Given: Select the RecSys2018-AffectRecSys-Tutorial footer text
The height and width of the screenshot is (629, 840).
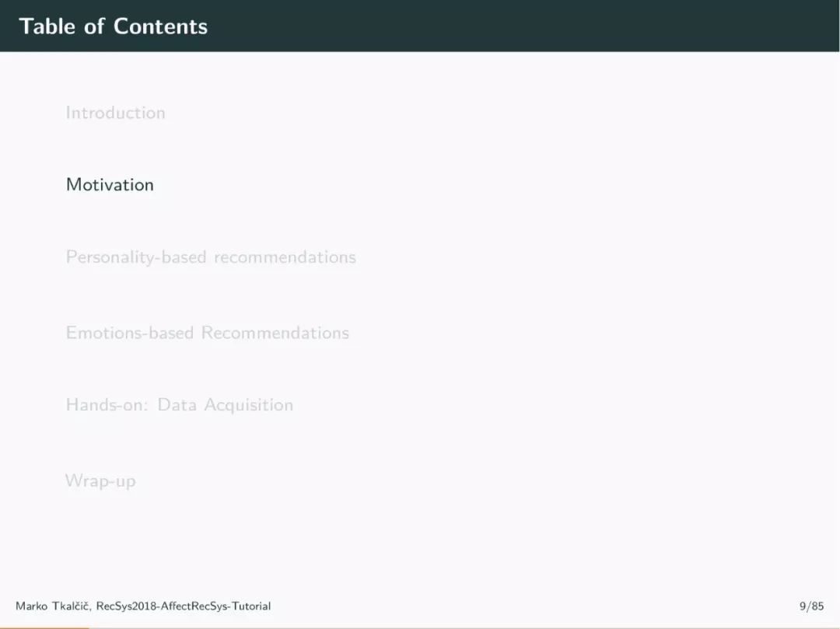Looking at the screenshot, I should point(184,606).
